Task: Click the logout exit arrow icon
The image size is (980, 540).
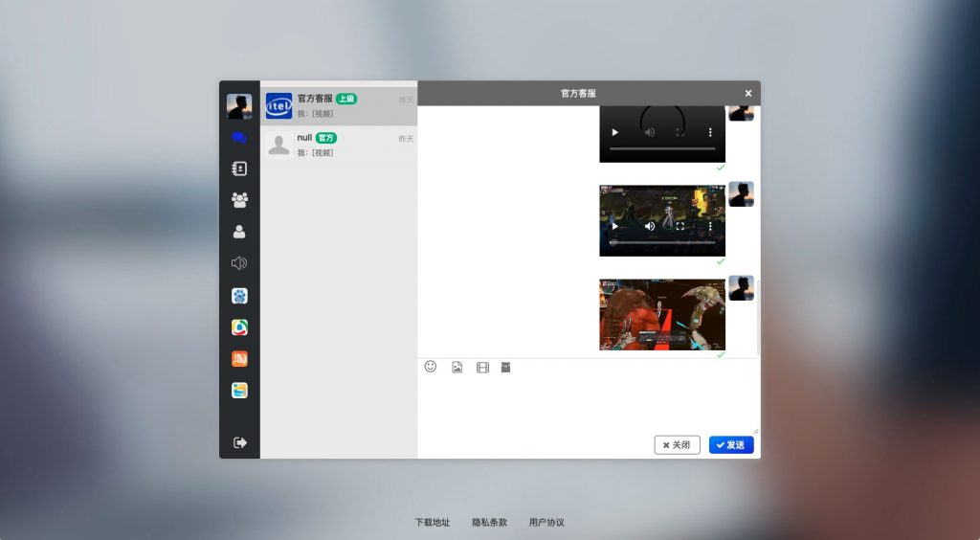Action: 240,442
